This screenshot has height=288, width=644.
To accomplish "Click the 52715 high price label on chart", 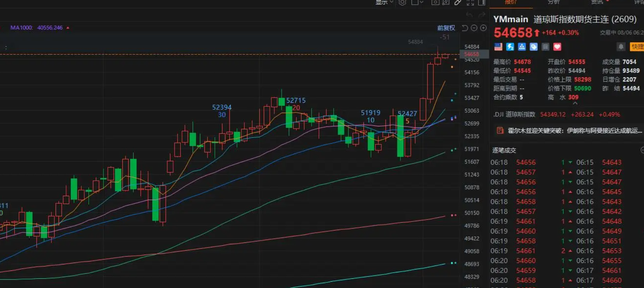I will pos(296,100).
